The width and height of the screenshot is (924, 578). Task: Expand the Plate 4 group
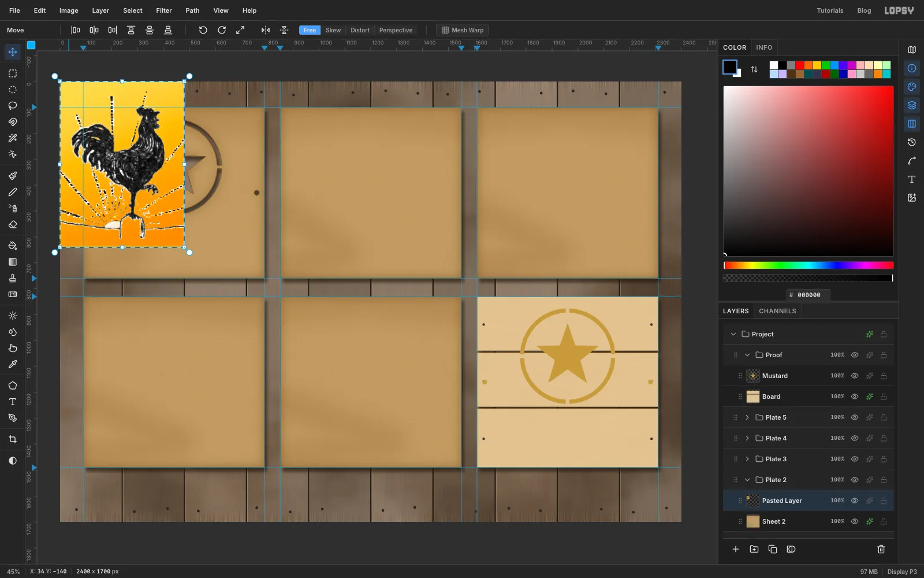point(747,438)
